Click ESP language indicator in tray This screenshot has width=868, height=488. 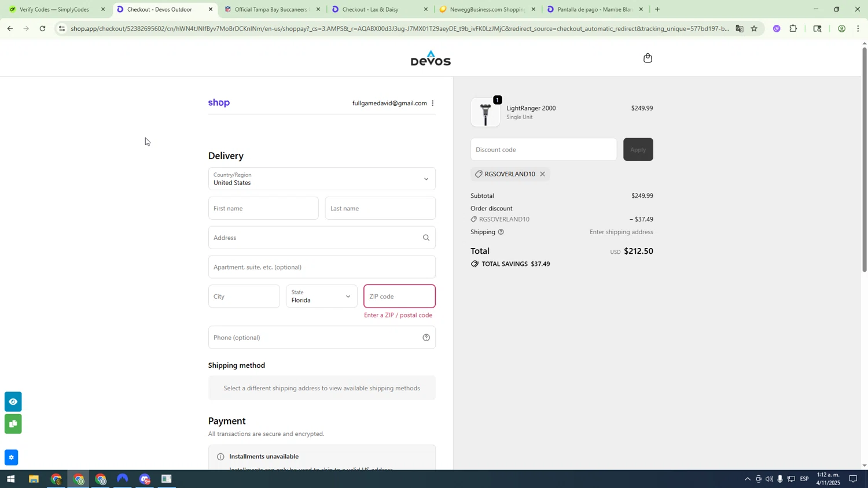click(x=804, y=479)
